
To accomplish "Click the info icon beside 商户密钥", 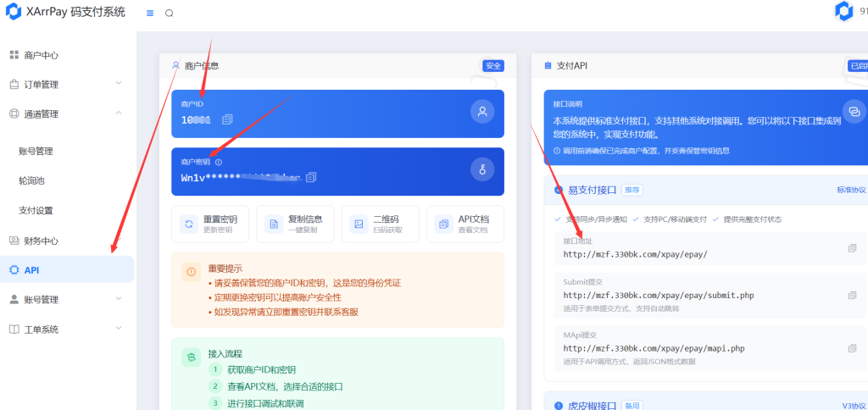I will coord(219,162).
